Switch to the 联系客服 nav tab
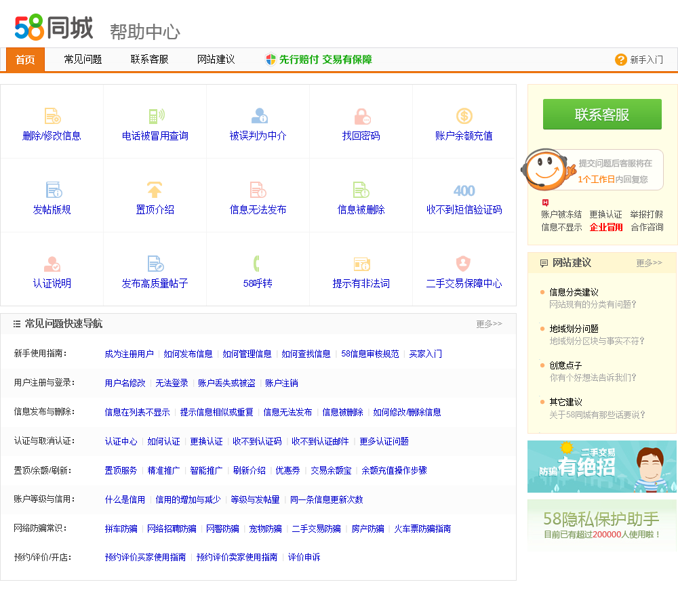678x616 pixels. coord(149,60)
